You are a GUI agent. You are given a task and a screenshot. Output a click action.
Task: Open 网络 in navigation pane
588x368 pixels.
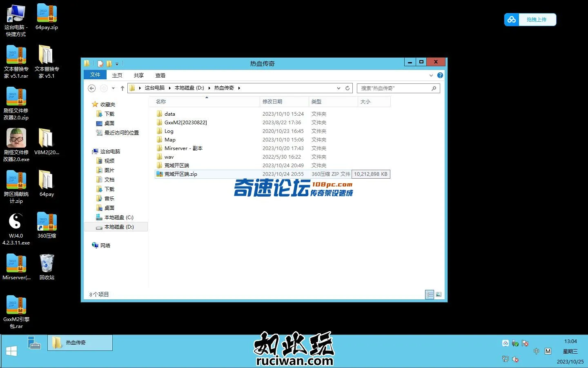101,246
